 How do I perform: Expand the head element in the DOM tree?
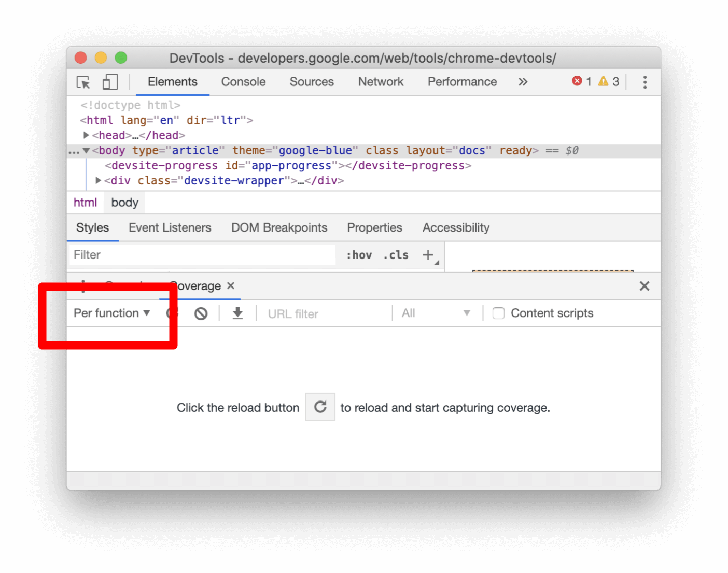(x=86, y=135)
